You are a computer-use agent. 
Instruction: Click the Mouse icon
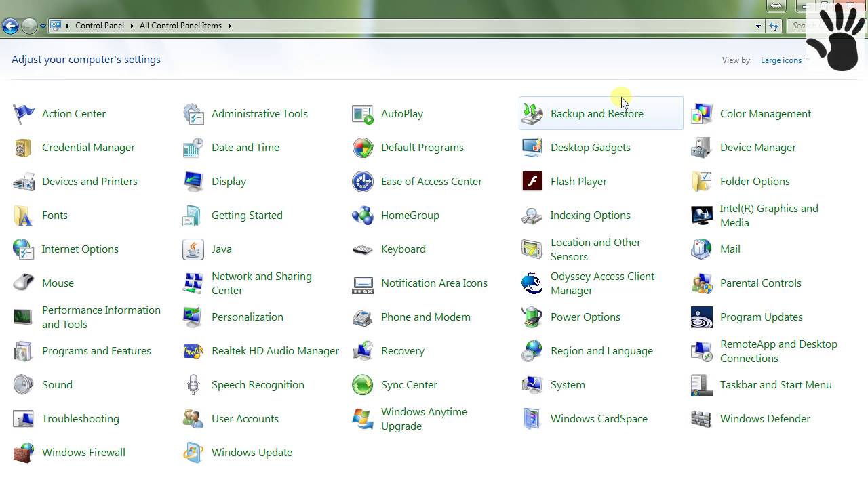pyautogui.click(x=23, y=283)
